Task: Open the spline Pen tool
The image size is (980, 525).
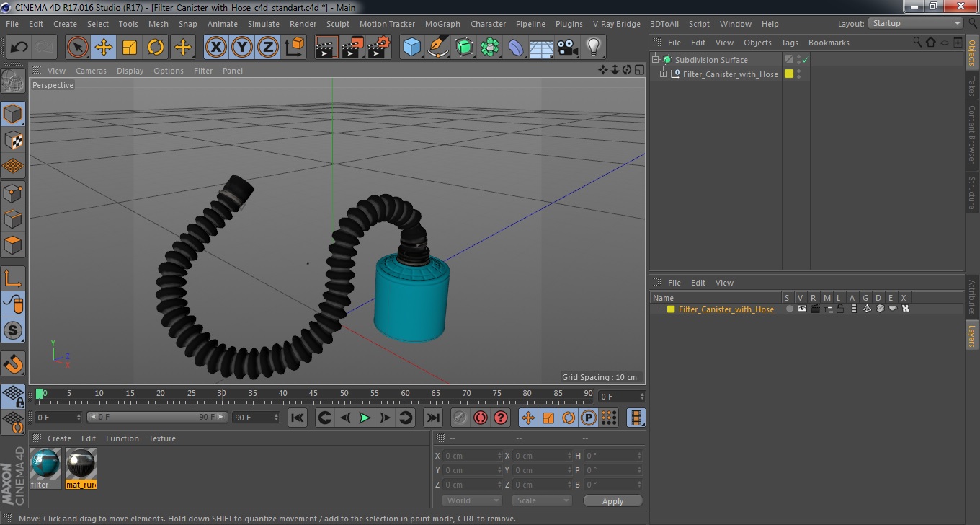Action: (438, 48)
